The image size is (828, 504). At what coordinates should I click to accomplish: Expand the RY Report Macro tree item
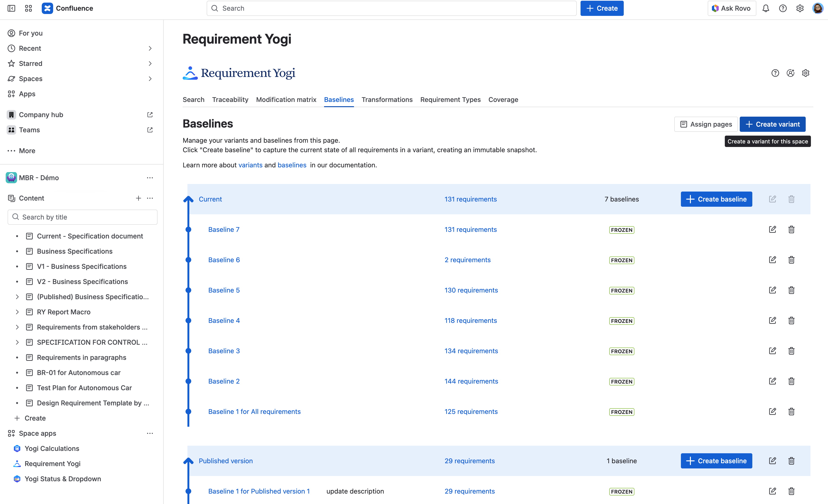tap(17, 312)
